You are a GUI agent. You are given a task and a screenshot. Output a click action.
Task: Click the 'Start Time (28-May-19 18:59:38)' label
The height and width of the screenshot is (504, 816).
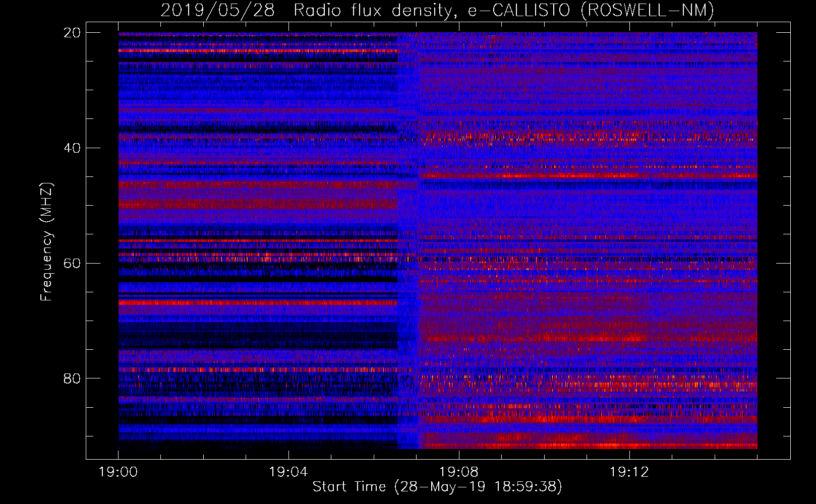coord(437,487)
